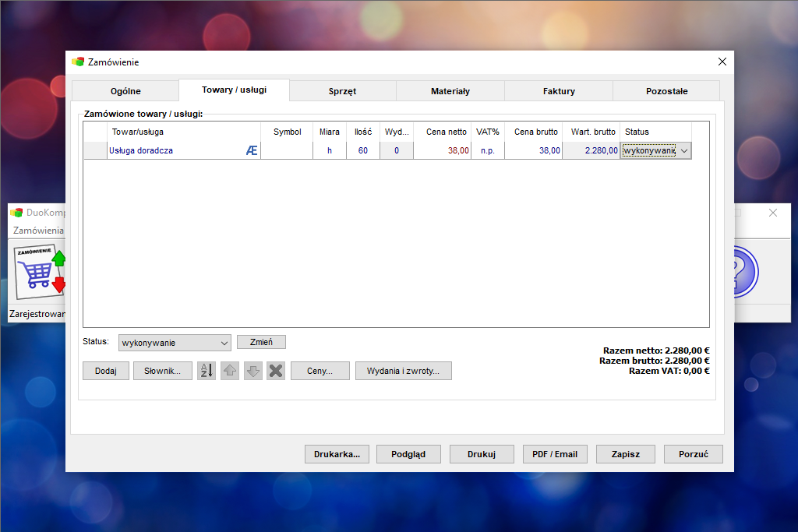Open the Pozostałe tab

click(x=667, y=91)
